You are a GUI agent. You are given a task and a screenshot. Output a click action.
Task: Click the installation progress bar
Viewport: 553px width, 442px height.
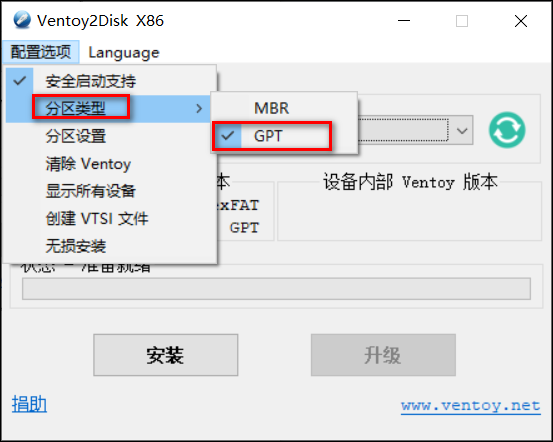(276, 289)
